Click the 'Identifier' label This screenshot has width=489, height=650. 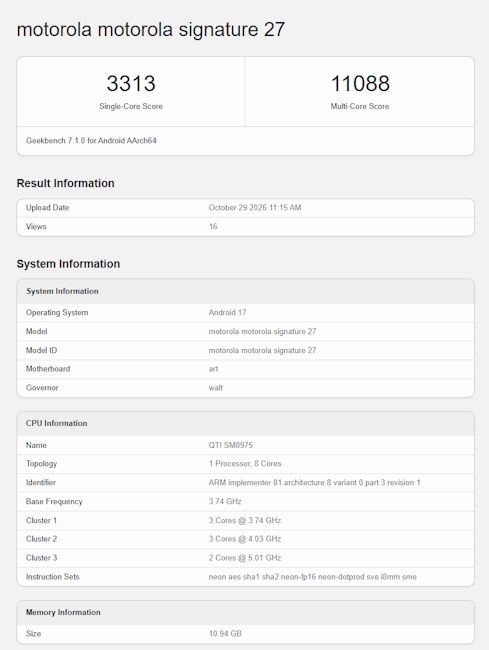coord(41,483)
